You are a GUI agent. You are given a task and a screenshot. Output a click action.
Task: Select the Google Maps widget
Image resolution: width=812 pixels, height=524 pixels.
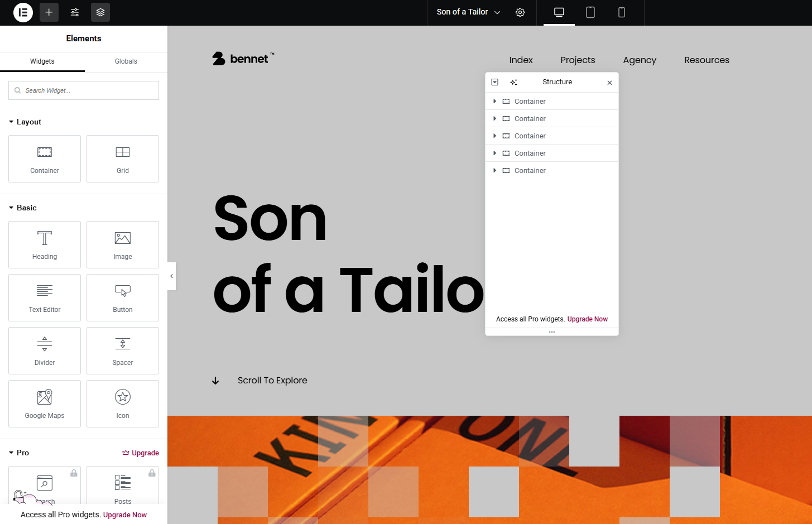point(45,403)
